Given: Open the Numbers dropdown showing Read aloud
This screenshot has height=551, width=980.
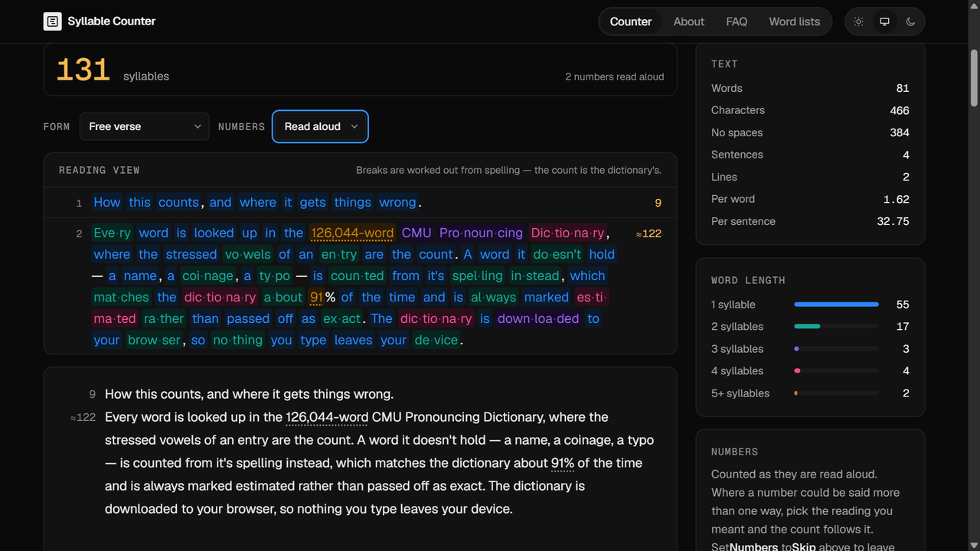Looking at the screenshot, I should (320, 126).
